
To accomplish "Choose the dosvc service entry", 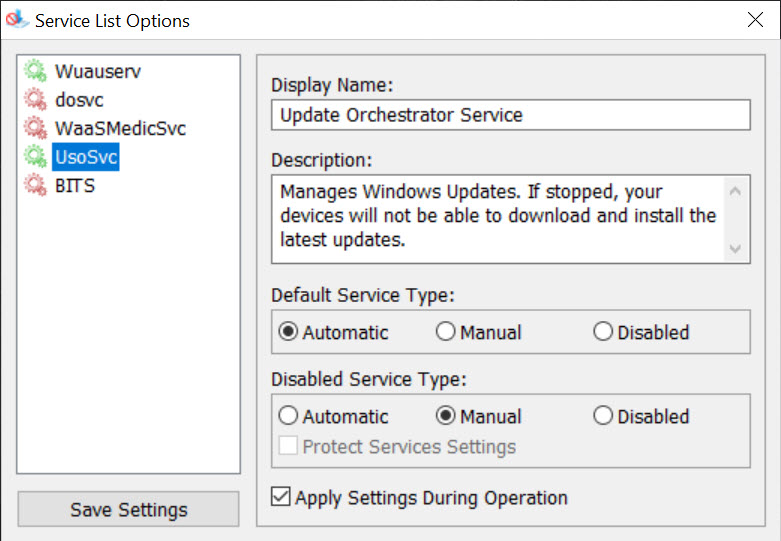I will pos(79,100).
